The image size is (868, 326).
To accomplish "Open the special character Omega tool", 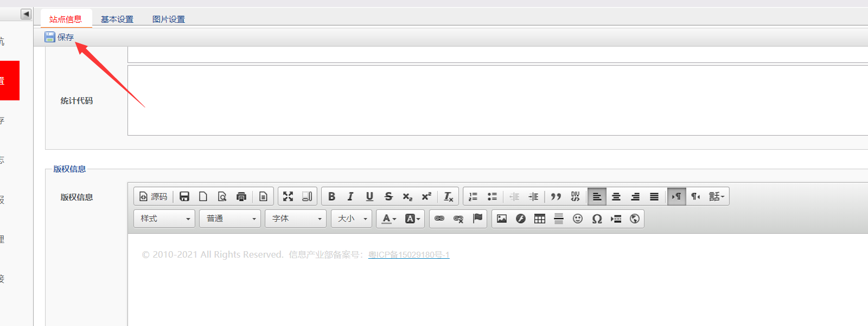I will coord(597,219).
